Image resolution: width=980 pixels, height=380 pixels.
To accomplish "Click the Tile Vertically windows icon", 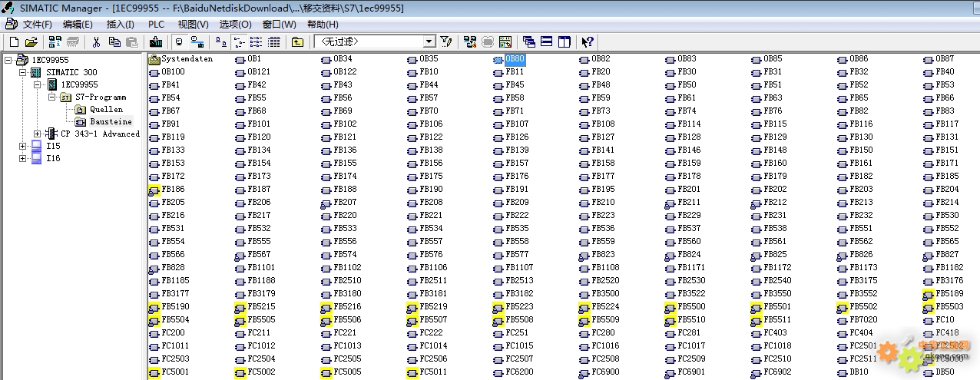I will (563, 41).
